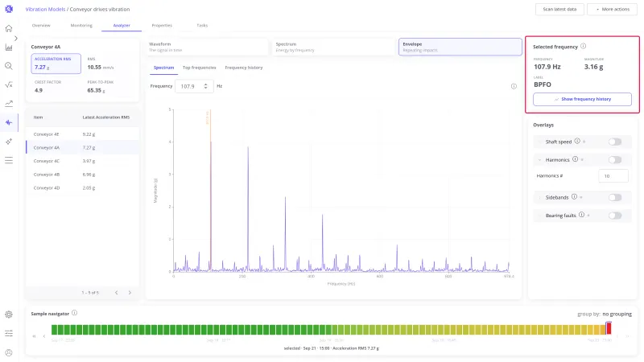Select the Conveyor 4C row
644x362 pixels.
(82, 161)
